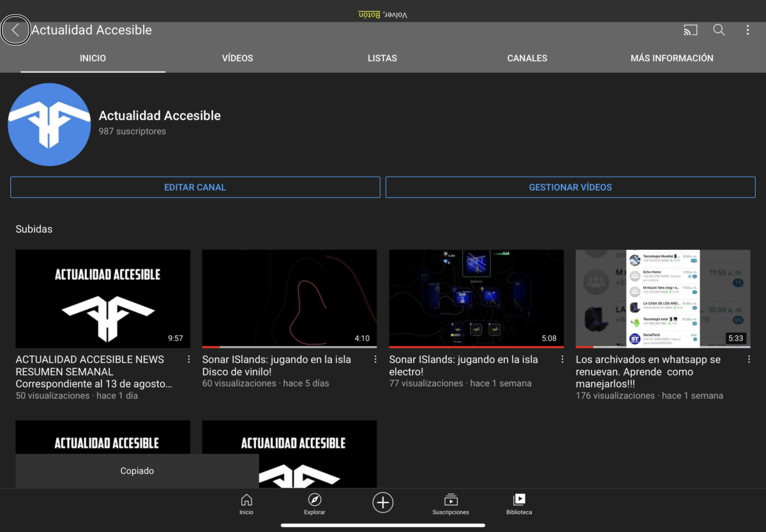
Task: Click the 'Subidas' section heading
Action: [34, 229]
